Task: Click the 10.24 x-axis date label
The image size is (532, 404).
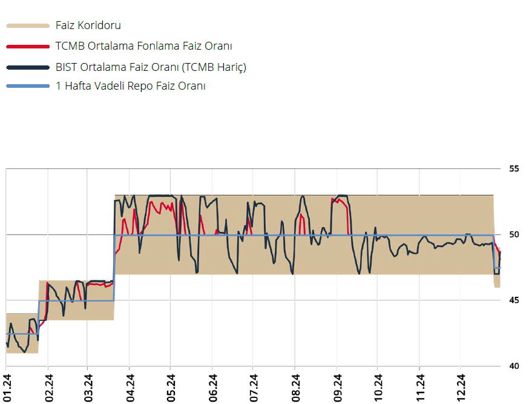Action: coord(378,388)
